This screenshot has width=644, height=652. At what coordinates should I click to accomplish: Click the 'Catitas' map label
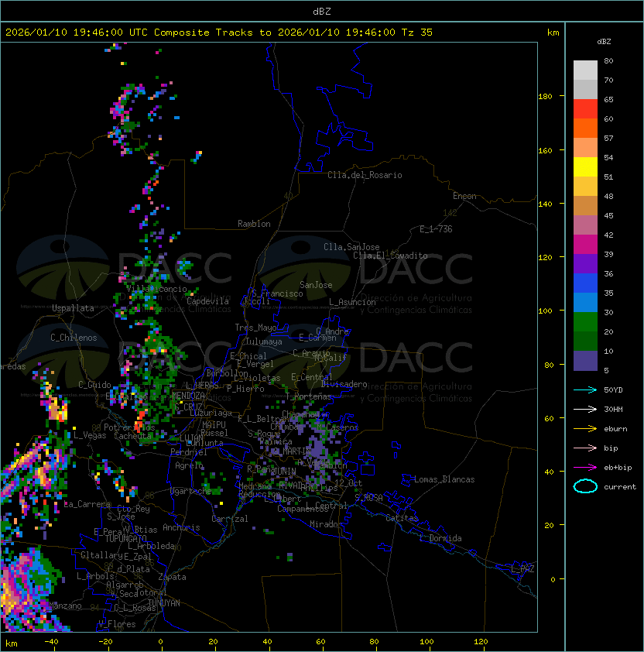pos(402,518)
